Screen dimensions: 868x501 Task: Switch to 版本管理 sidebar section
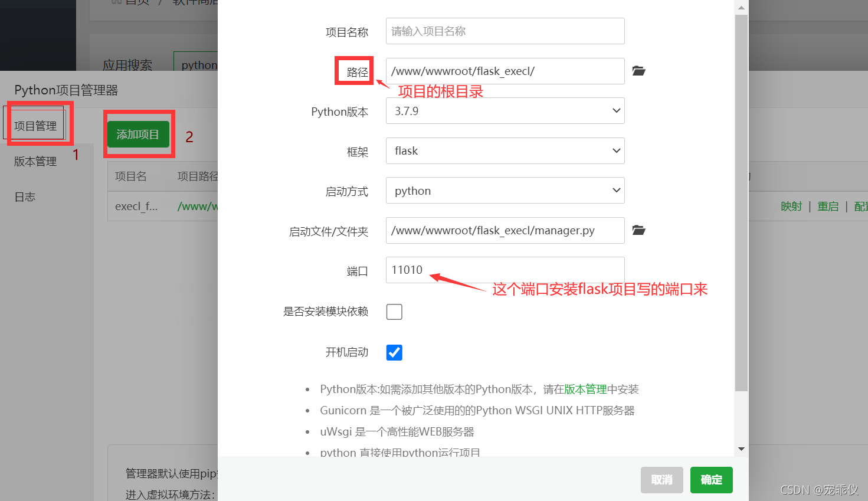coord(35,161)
